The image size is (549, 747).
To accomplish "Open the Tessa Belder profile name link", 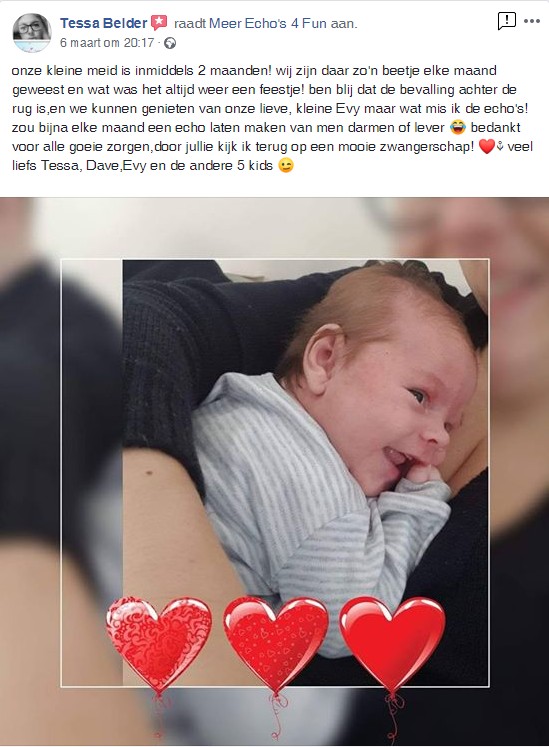I will 103,23.
